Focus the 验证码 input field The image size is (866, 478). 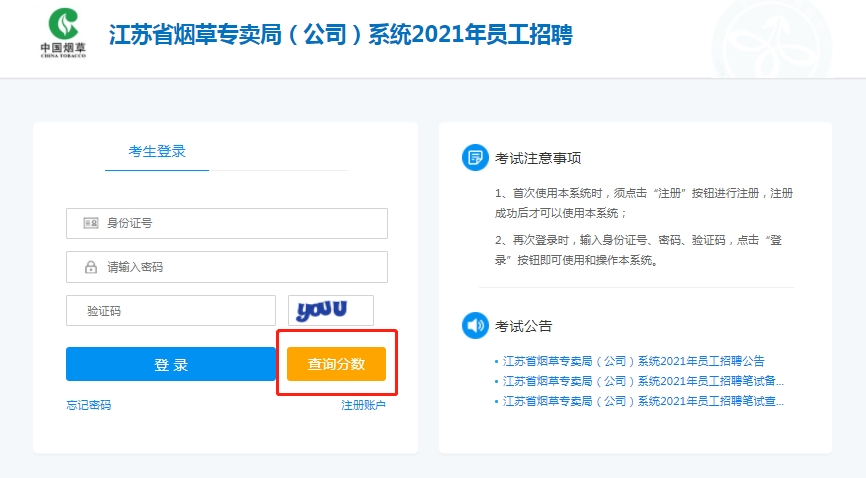pos(171,311)
